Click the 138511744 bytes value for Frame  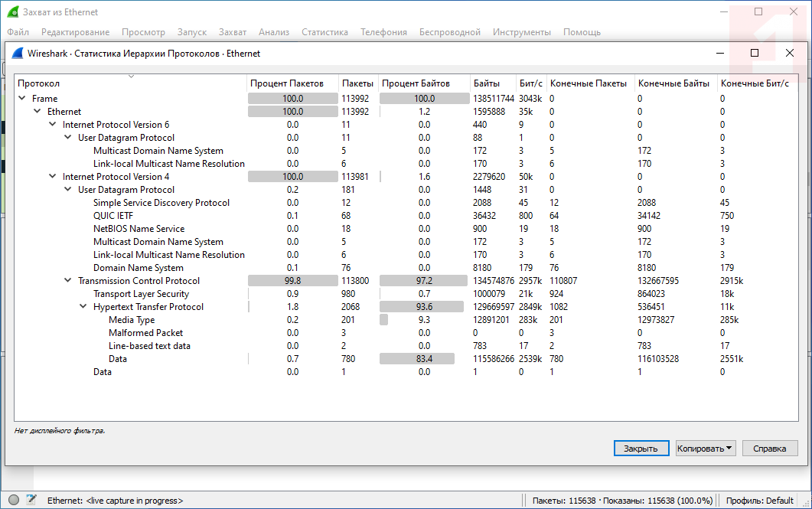coord(493,99)
